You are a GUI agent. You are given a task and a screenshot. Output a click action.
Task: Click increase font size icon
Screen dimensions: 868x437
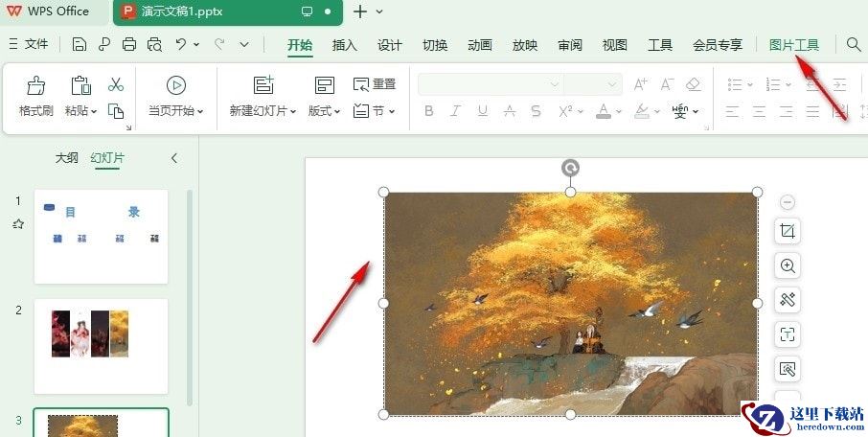point(641,84)
